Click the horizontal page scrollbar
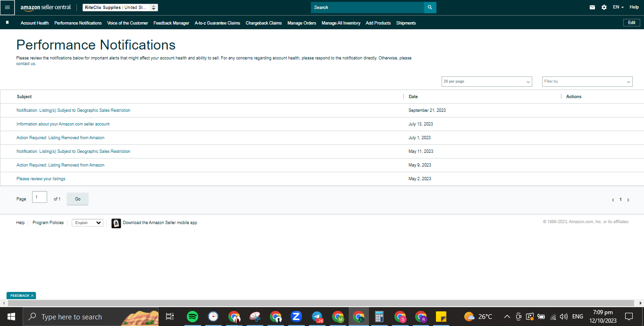 (x=322, y=303)
